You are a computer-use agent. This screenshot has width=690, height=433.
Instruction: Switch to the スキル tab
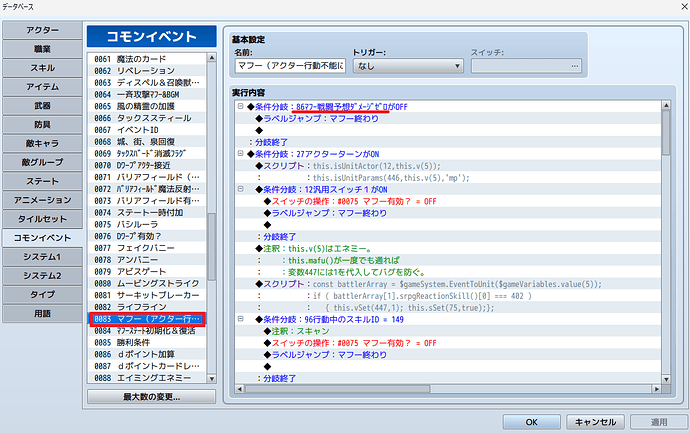tap(42, 68)
